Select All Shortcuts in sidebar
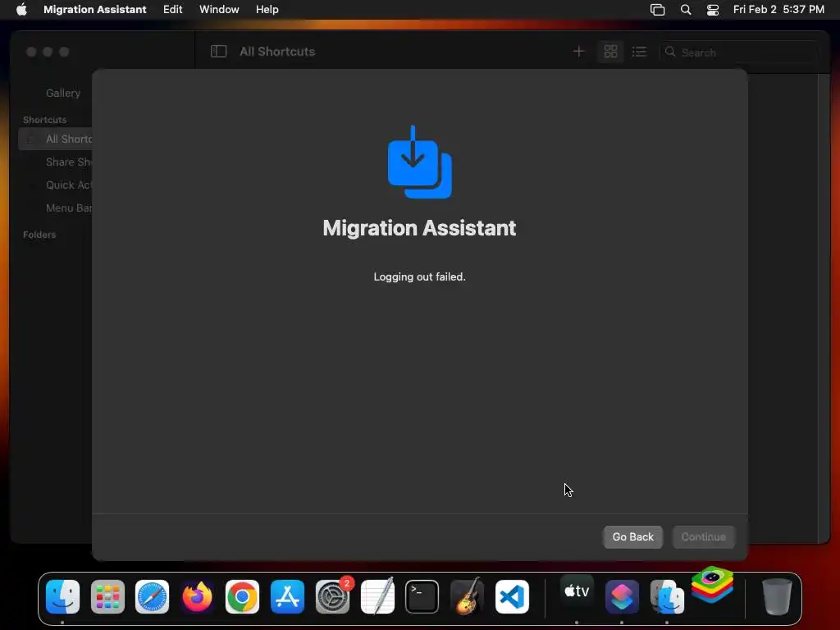The width and height of the screenshot is (840, 630). pyautogui.click(x=55, y=139)
